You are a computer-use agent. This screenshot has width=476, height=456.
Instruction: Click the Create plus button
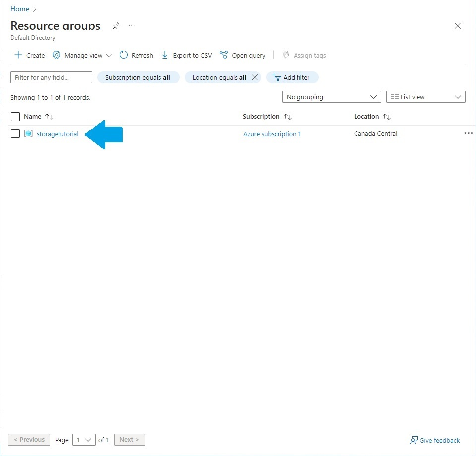coord(30,55)
